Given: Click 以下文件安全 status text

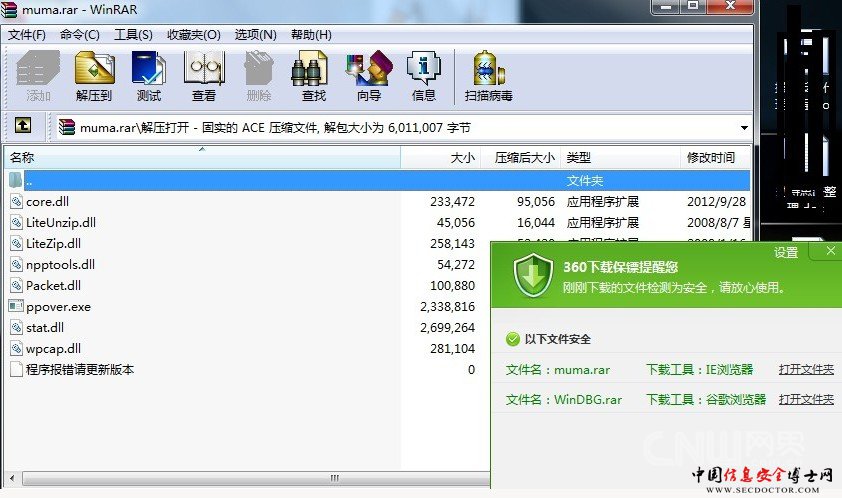Looking at the screenshot, I should [557, 339].
